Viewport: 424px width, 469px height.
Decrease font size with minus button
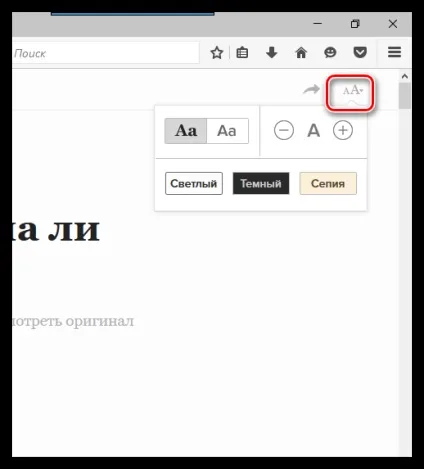coord(284,130)
